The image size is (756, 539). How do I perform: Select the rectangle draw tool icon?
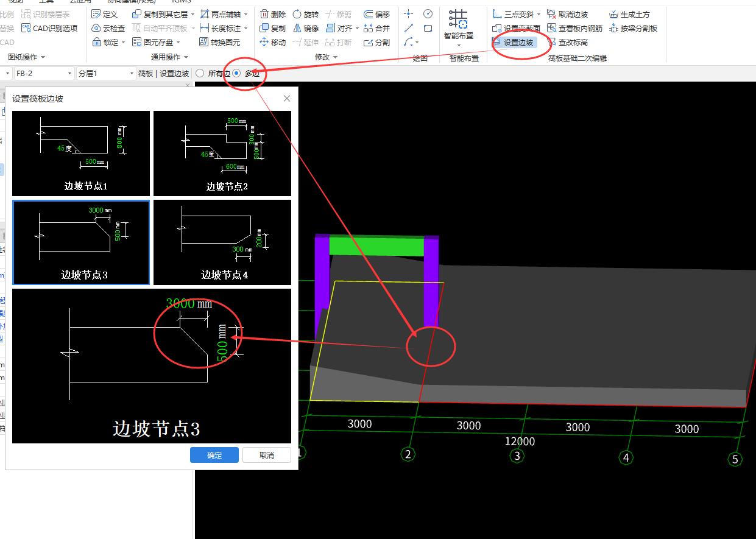pyautogui.click(x=428, y=28)
